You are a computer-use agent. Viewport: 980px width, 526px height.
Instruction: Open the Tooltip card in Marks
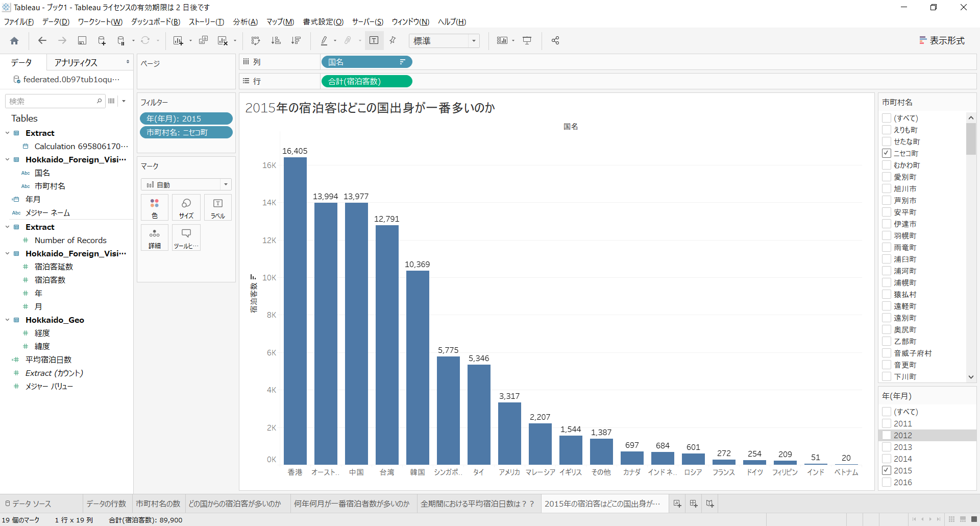(x=186, y=238)
